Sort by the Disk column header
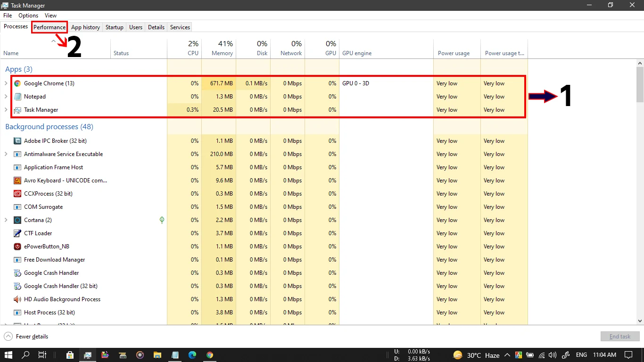 pyautogui.click(x=253, y=49)
